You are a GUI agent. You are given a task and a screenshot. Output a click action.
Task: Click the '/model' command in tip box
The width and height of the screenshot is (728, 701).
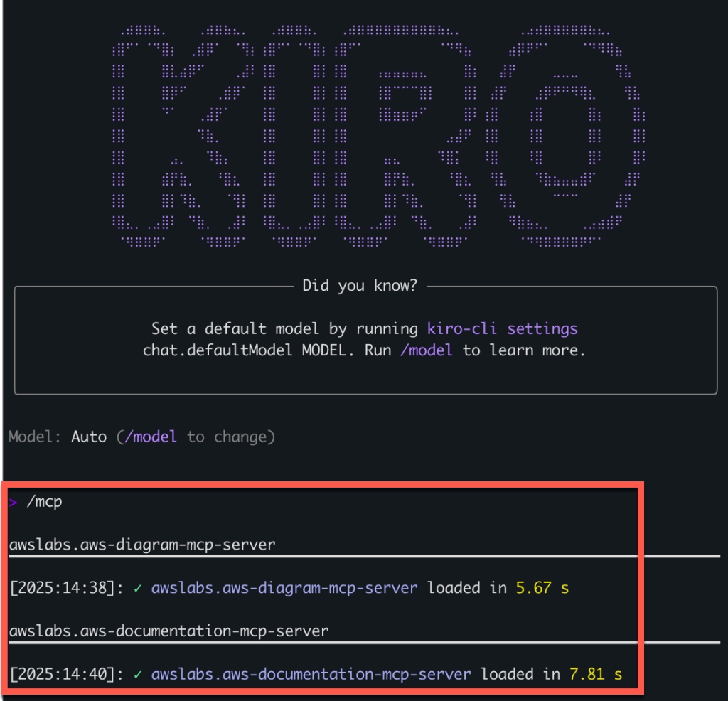[x=427, y=350]
